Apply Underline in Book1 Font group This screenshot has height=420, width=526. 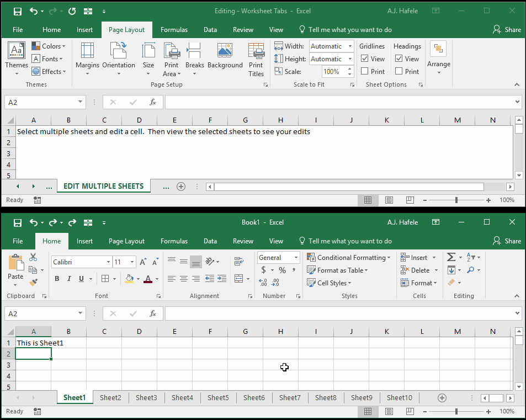click(81, 278)
